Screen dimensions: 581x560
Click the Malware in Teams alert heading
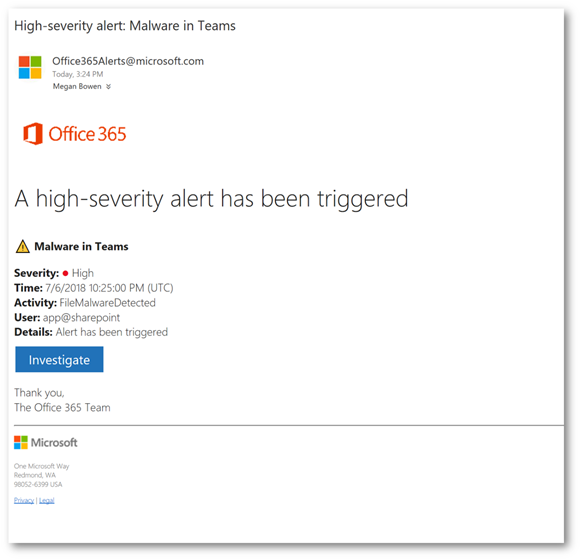tap(81, 246)
